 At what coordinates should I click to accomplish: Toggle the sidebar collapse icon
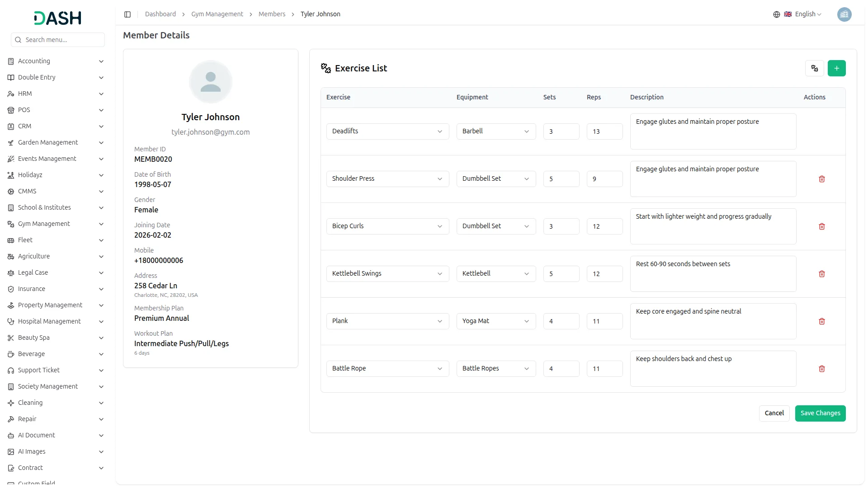pos(127,14)
